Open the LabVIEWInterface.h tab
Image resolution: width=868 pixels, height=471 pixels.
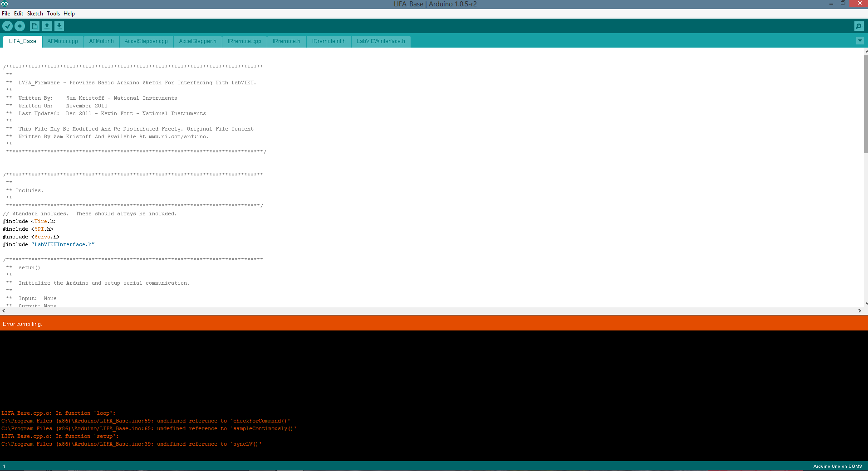point(381,41)
